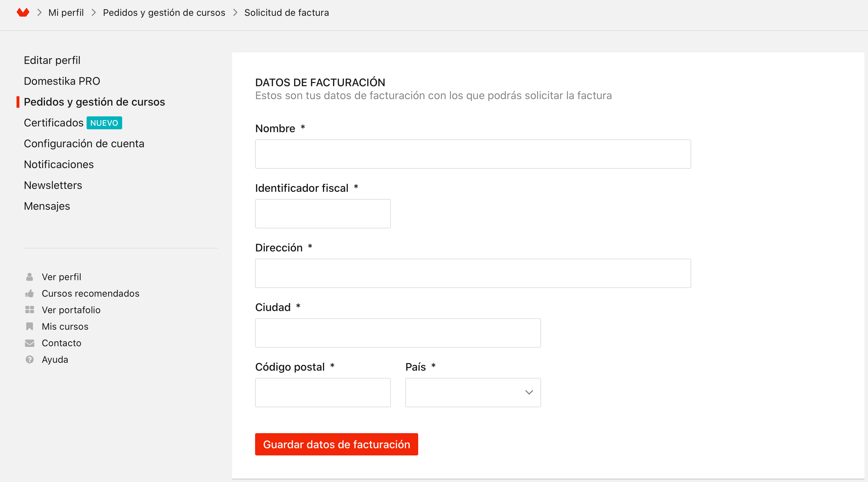Click Solicitud de factura breadcrumb
868x482 pixels.
(x=287, y=13)
